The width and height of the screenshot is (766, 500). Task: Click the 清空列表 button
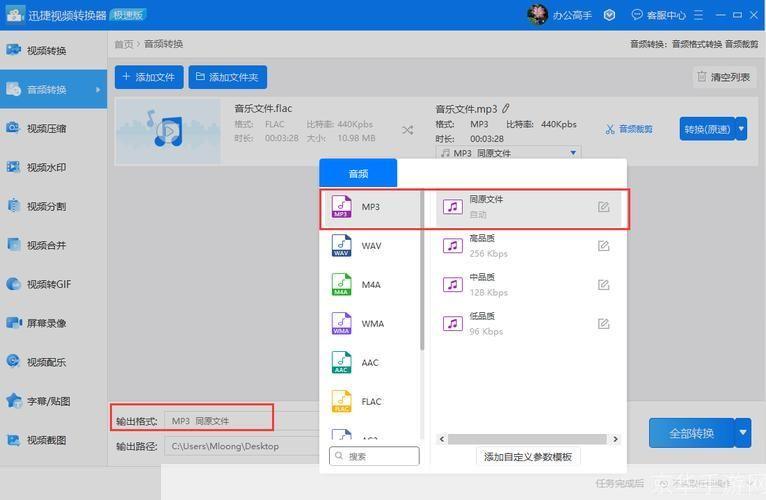(724, 77)
